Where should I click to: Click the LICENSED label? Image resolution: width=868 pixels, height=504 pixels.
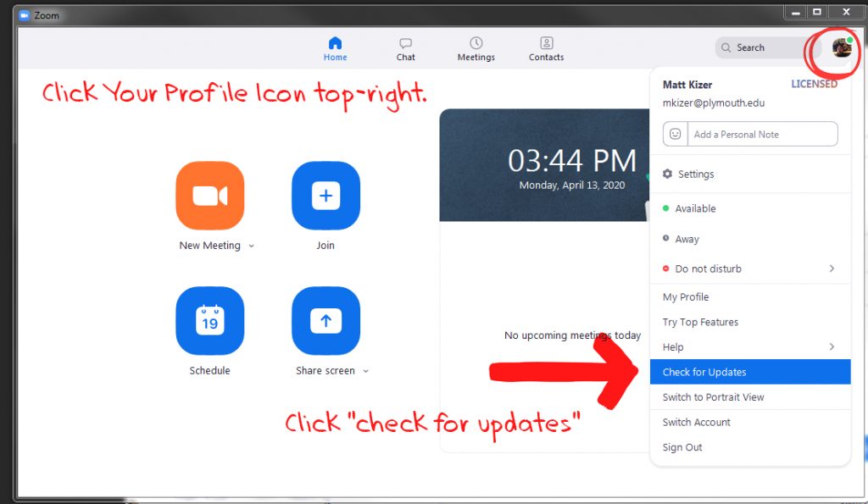tap(814, 84)
